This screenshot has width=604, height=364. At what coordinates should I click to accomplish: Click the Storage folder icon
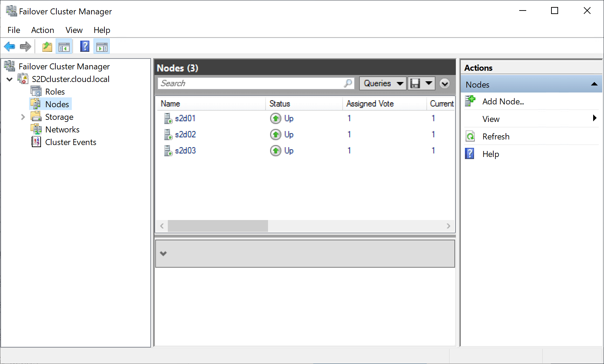36,116
